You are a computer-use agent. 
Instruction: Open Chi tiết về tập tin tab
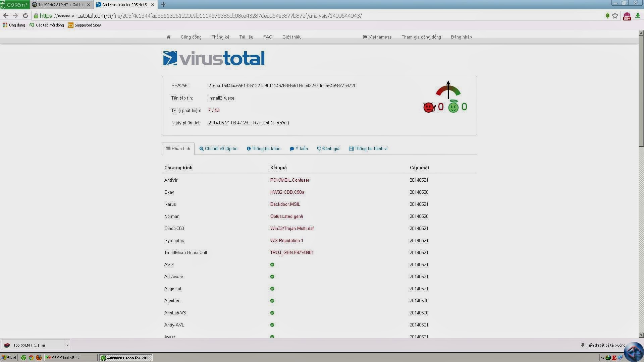pyautogui.click(x=218, y=149)
